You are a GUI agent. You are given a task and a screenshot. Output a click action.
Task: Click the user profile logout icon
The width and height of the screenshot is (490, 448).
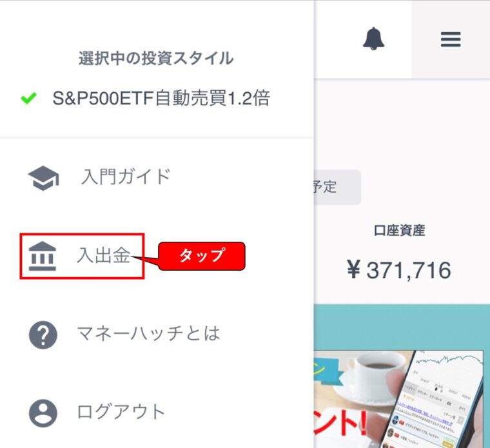pos(43,413)
